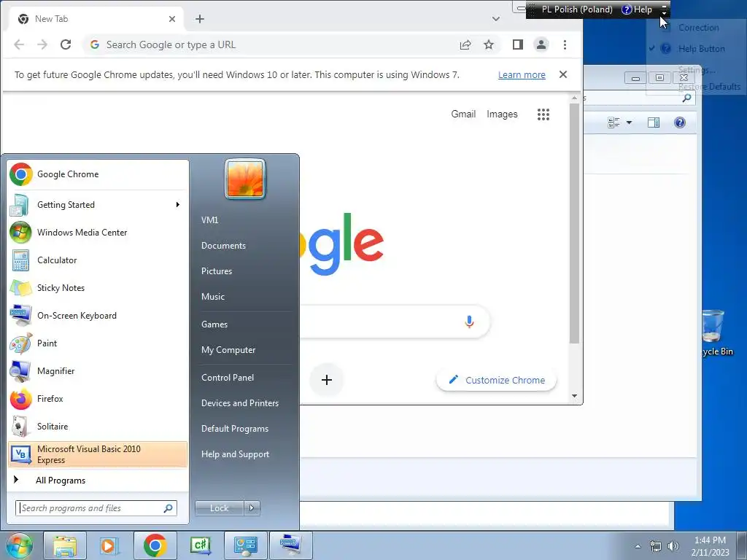Open Google apps grid
The width and height of the screenshot is (747, 560).
543,114
